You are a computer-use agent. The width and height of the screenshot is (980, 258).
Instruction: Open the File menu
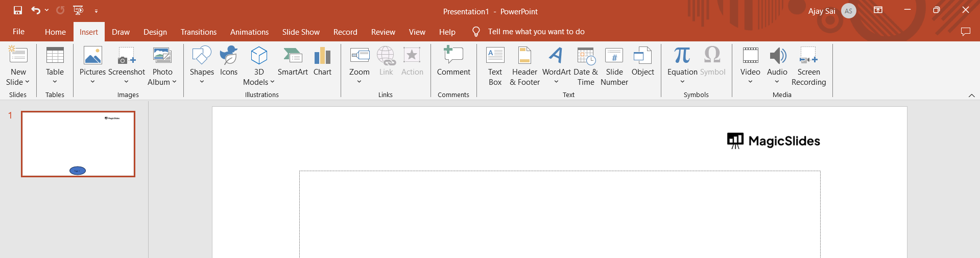pos(18,32)
